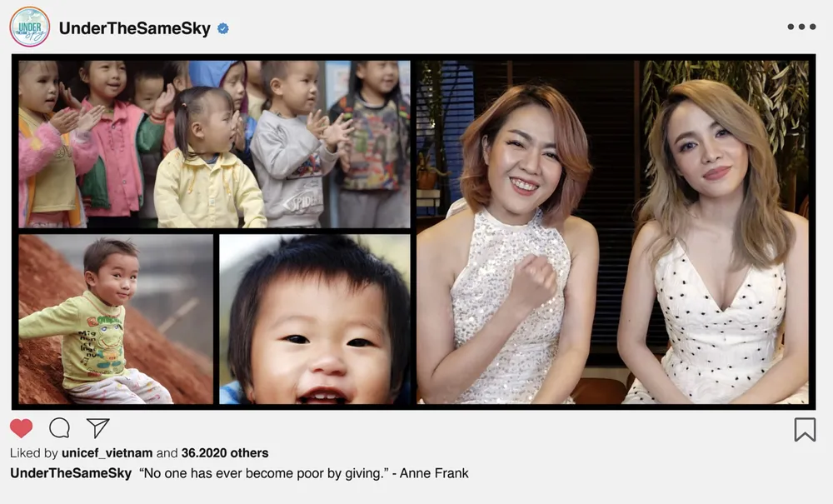Click the 'Liked by' text
This screenshot has height=504, width=833.
click(34, 453)
